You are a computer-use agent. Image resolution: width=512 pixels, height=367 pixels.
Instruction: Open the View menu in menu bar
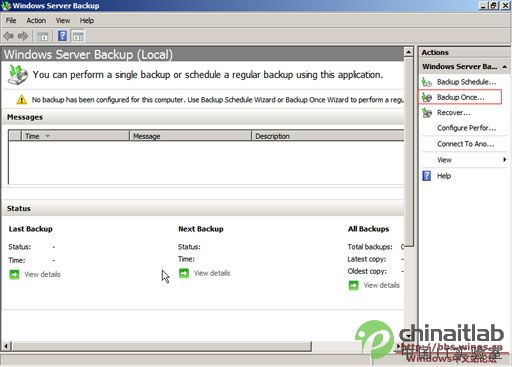tap(63, 21)
